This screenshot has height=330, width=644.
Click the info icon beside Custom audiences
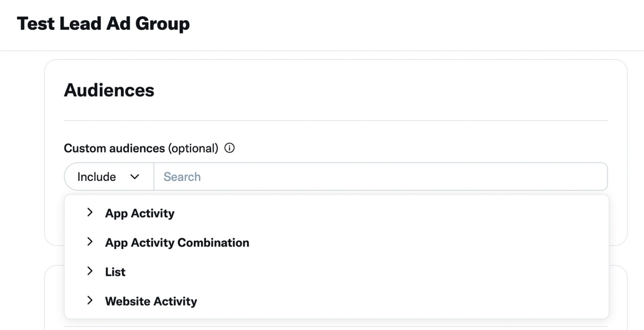229,148
